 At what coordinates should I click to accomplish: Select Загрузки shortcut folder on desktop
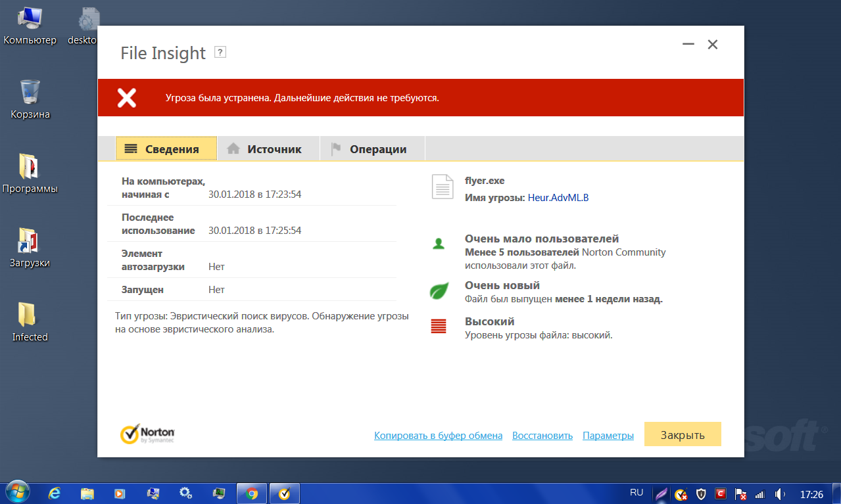coord(30,248)
